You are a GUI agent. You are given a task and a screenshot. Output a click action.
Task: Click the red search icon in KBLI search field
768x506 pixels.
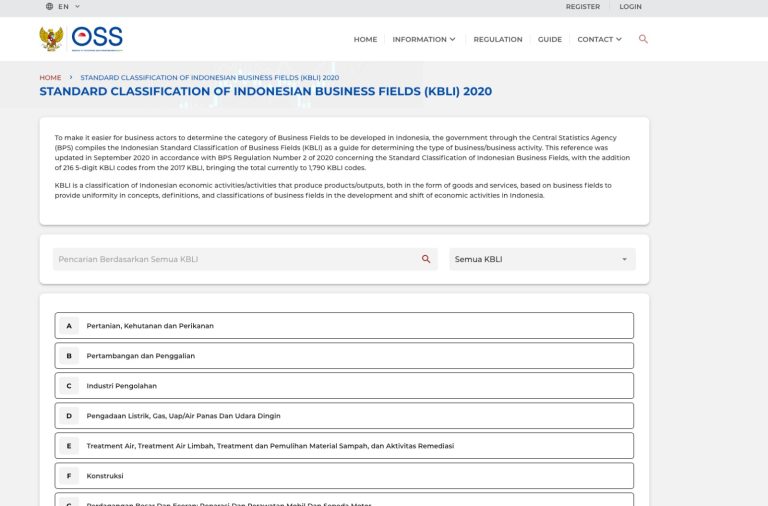(x=426, y=259)
